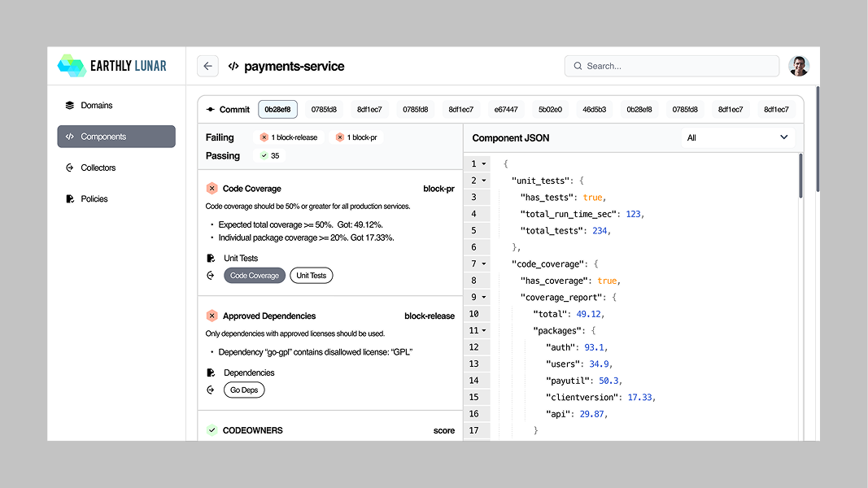Click the Components code icon
This screenshot has height=488, width=868.
click(x=70, y=137)
